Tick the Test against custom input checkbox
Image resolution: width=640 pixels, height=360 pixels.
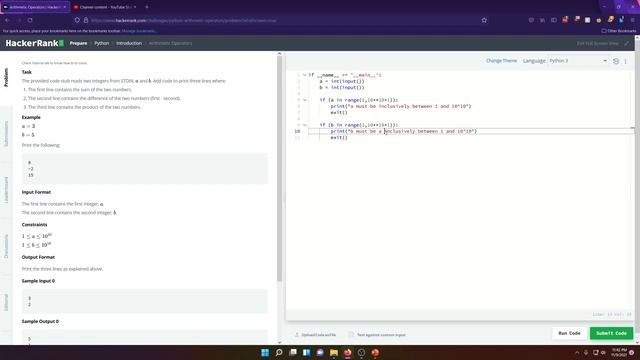(x=351, y=335)
